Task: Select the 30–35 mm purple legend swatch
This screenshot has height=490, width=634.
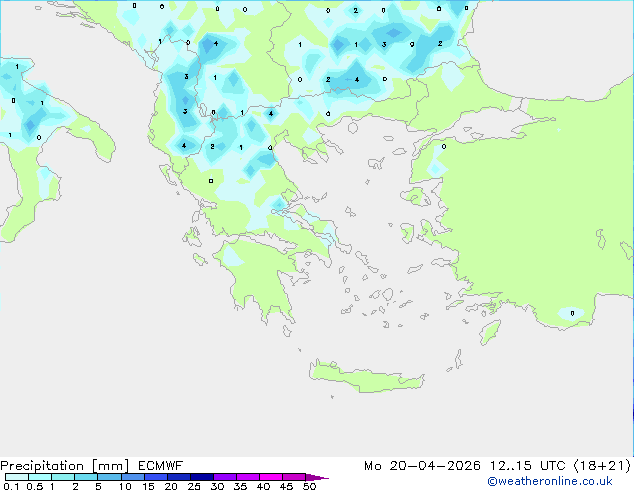Action: [x=224, y=477]
